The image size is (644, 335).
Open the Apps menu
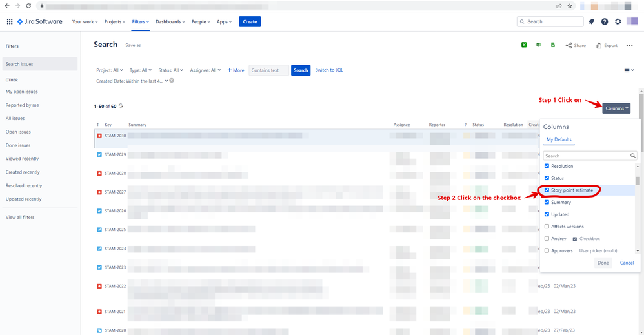click(224, 21)
